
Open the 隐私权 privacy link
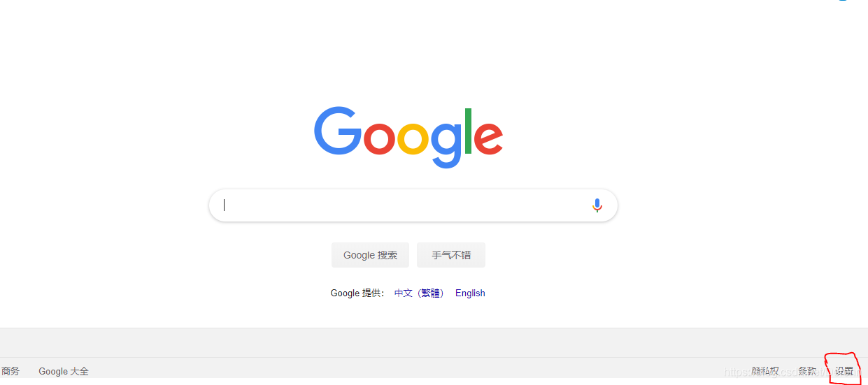pos(765,371)
